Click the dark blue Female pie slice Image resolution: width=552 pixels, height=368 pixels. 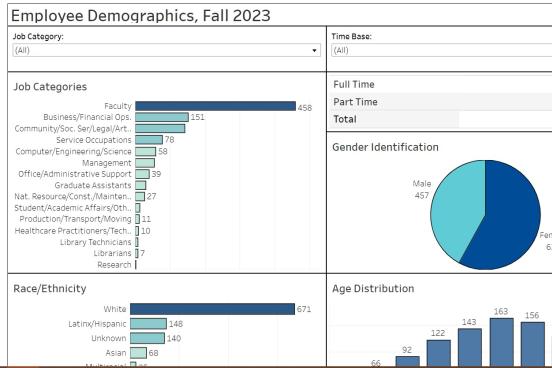tap(510, 218)
